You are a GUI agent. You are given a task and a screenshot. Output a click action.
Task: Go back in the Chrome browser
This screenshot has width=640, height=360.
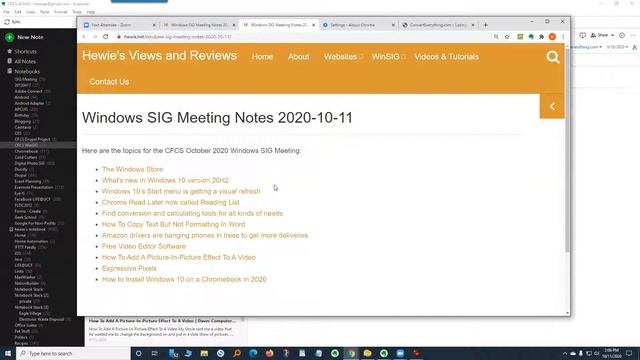click(x=84, y=37)
